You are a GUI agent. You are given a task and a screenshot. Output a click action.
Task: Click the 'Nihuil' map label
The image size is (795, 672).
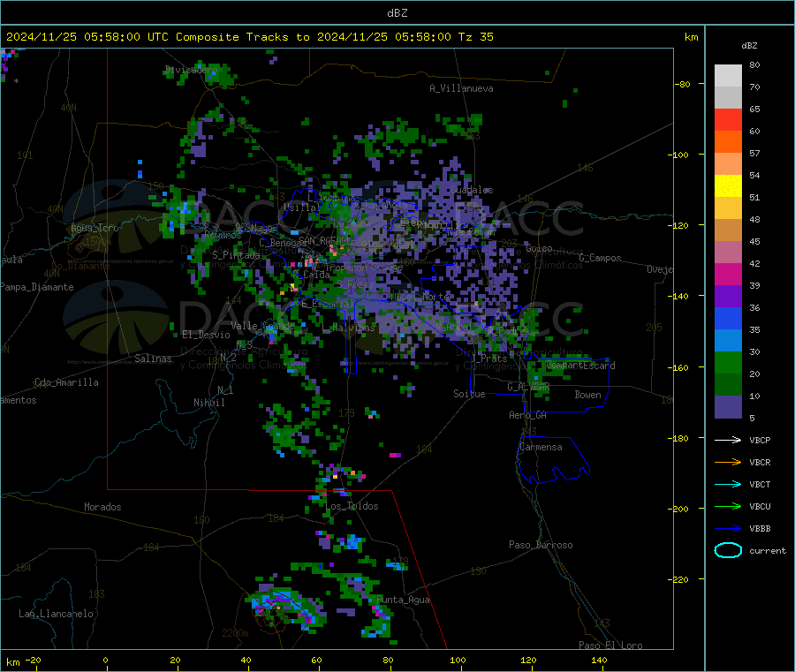pyautogui.click(x=209, y=403)
